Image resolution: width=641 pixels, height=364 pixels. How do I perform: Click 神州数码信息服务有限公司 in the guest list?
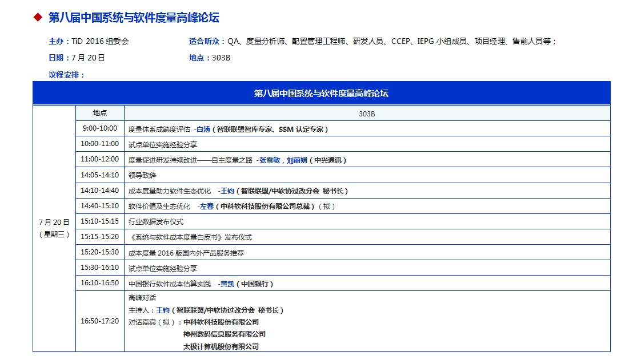pos(225,334)
